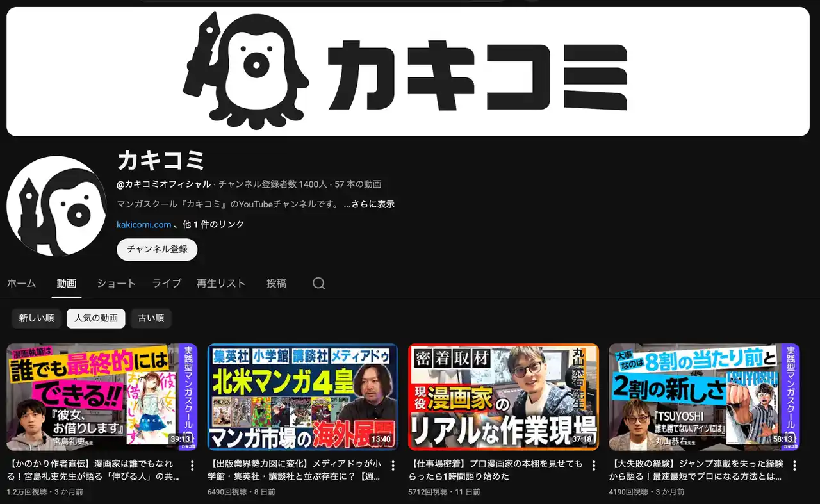Open the 再生リスト tab
This screenshot has height=504, width=820.
(x=221, y=284)
